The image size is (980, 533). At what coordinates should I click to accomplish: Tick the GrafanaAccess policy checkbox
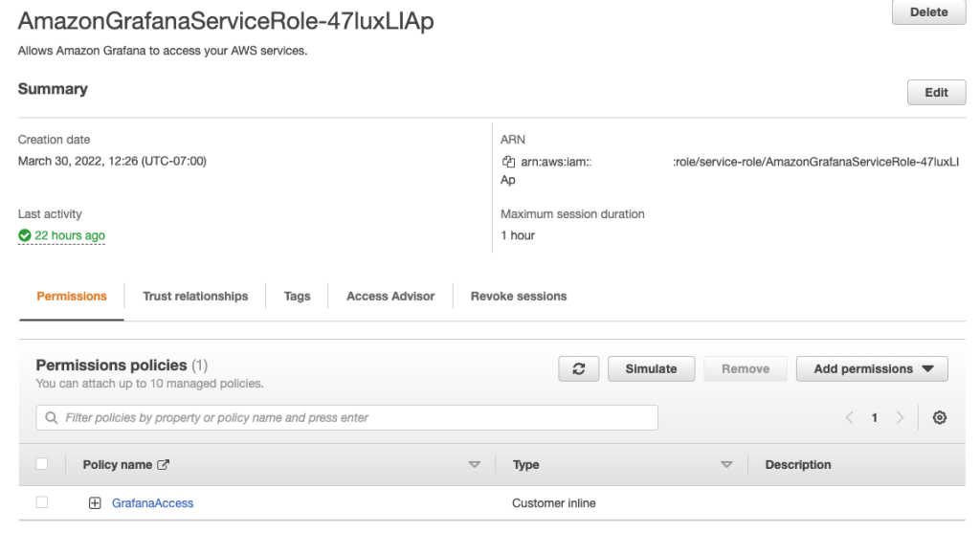tap(42, 502)
